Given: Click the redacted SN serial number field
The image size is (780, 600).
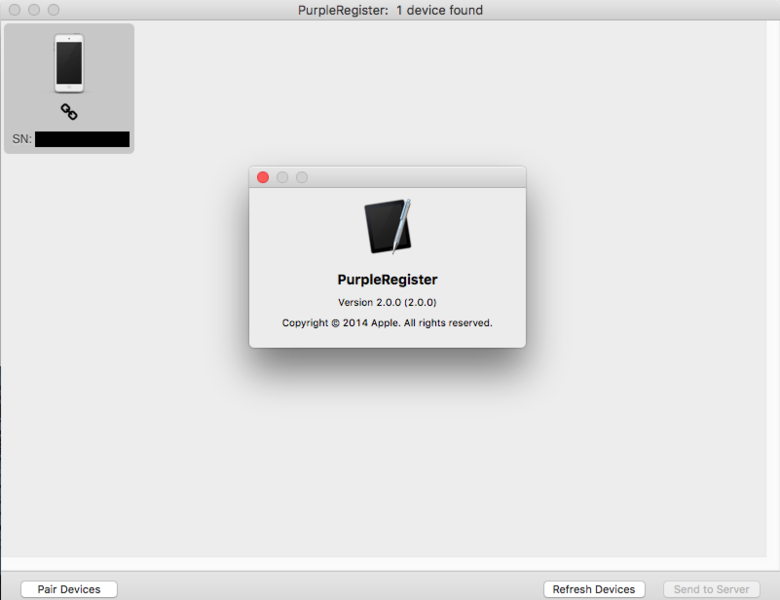Looking at the screenshot, I should click(x=83, y=139).
